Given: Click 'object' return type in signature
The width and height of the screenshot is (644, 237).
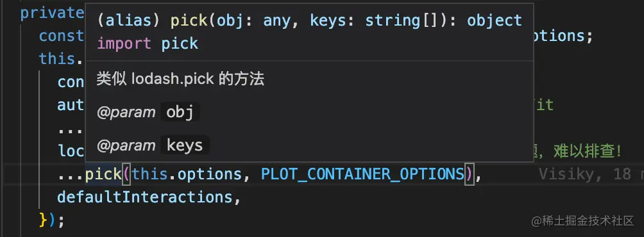Looking at the screenshot, I should click(495, 20).
